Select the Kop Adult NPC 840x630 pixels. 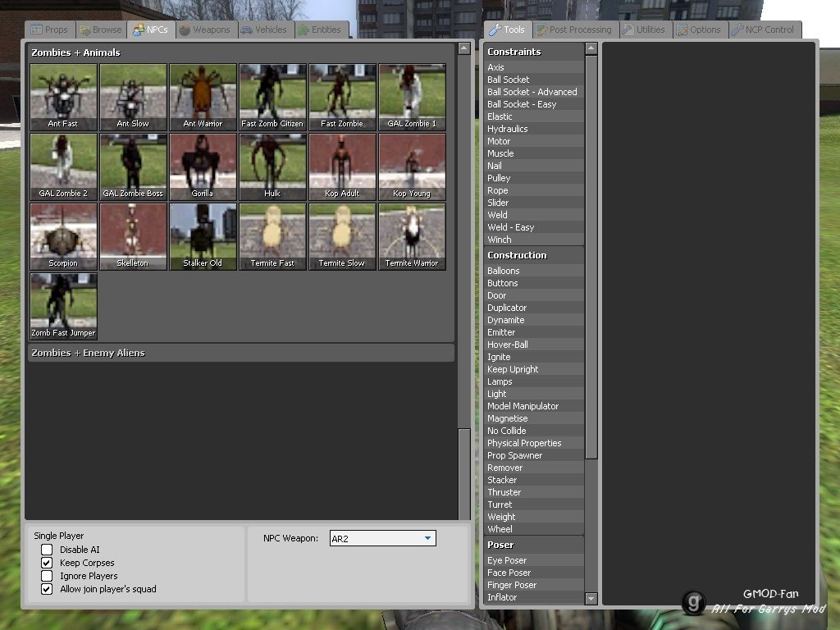coord(342,167)
